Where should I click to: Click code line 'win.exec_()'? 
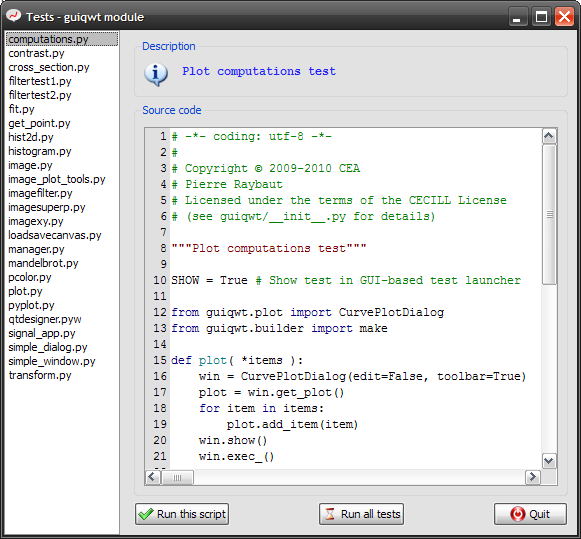[236, 456]
